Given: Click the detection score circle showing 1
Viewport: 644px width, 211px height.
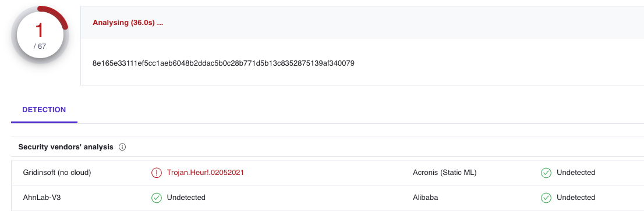Looking at the screenshot, I should (x=40, y=35).
